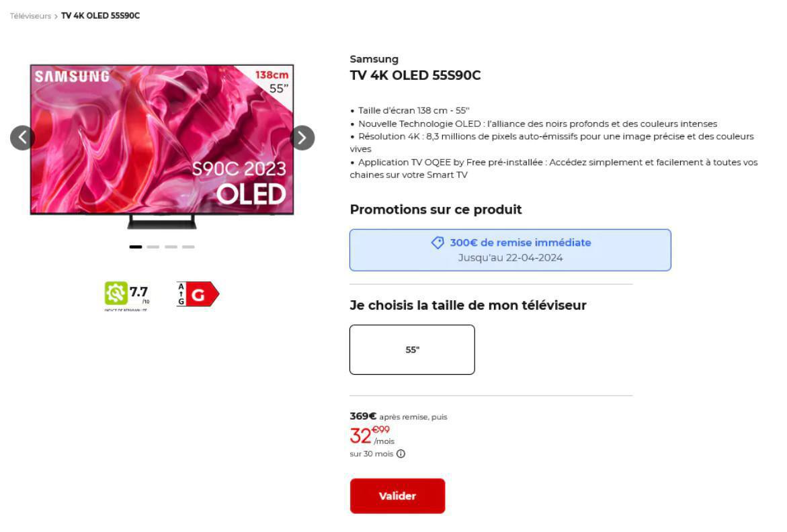The width and height of the screenshot is (787, 532).
Task: Open financing details via the info icon
Action: [400, 453]
